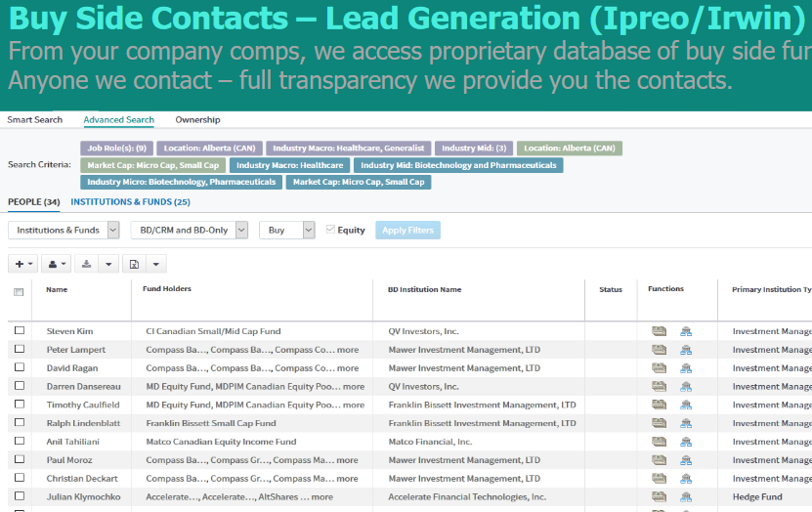Click Industry Macro: Healthcare, Generalist tag
This screenshot has height=512, width=812.
[349, 149]
